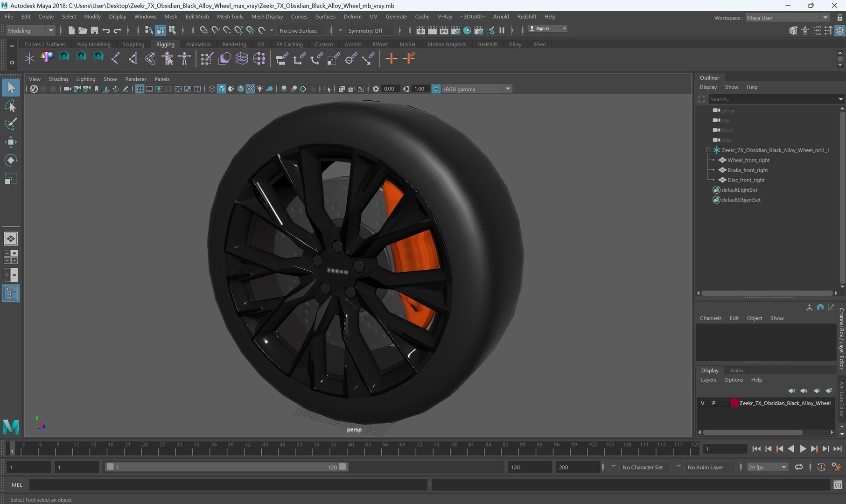Jump to the start of playback range
This screenshot has width=846, height=504.
(x=756, y=448)
